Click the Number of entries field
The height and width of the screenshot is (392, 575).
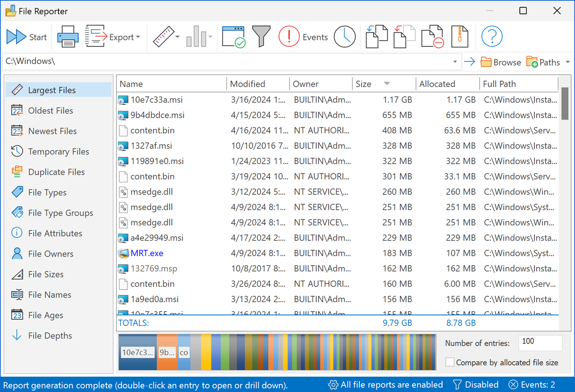coord(540,342)
